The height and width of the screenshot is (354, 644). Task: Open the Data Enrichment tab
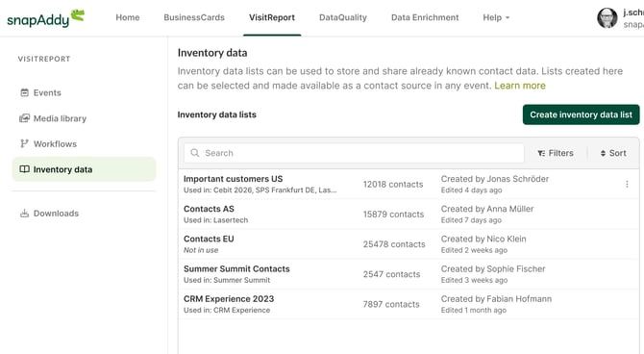coord(425,17)
